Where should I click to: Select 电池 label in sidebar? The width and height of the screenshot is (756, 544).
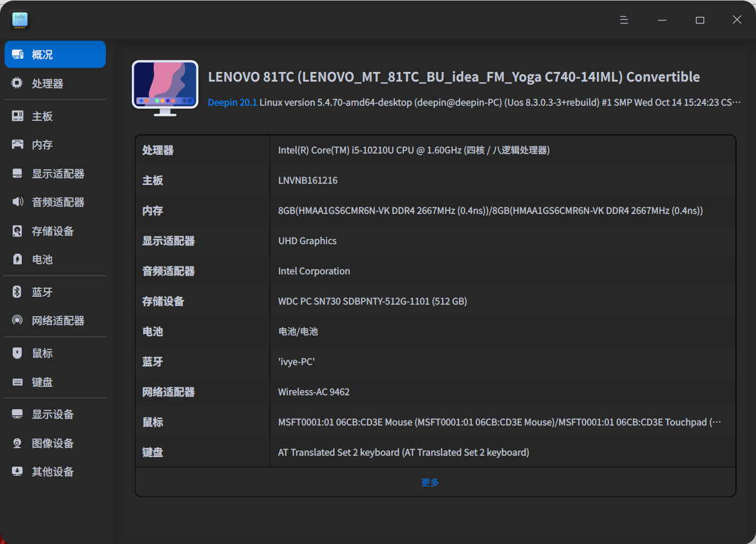point(42,259)
